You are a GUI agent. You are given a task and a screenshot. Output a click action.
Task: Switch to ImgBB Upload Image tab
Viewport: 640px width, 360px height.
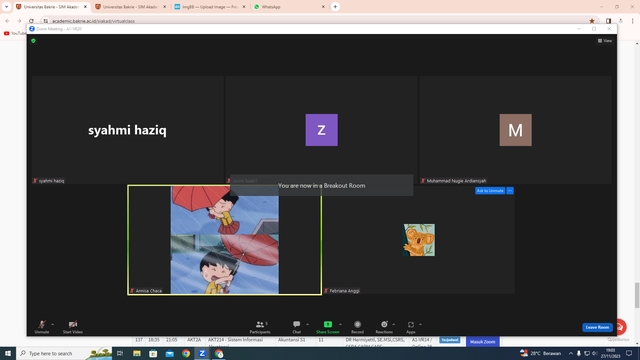coord(209,7)
